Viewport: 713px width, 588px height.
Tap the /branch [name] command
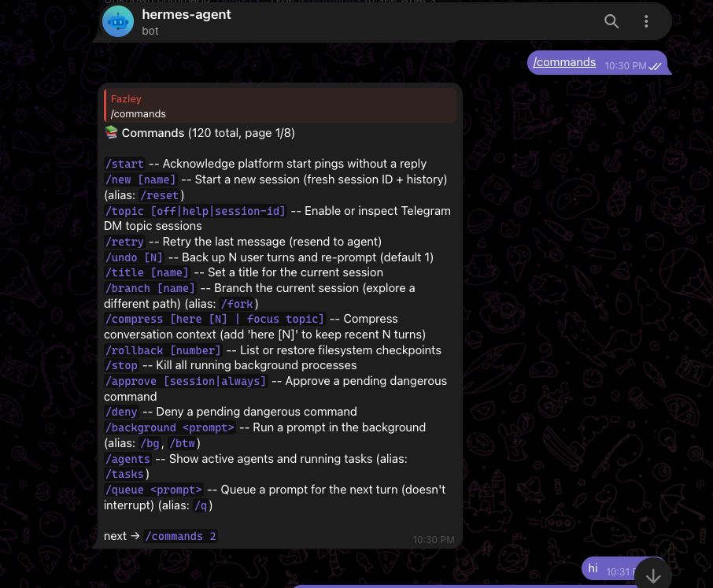150,288
